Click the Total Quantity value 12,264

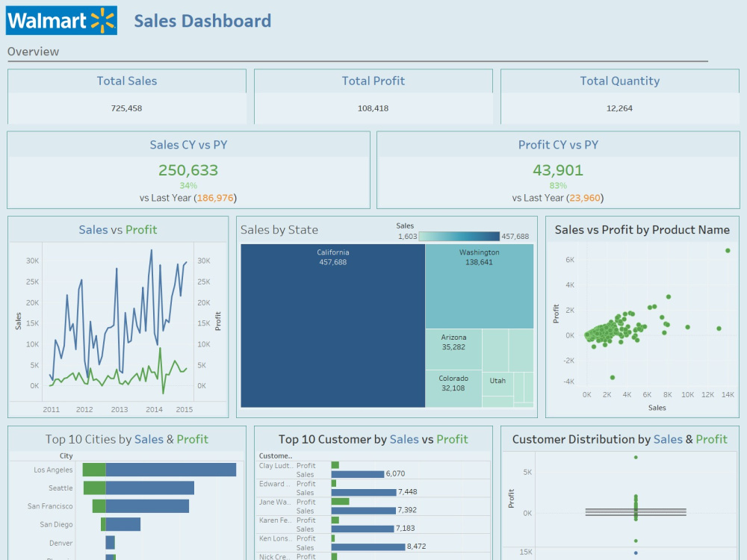[619, 108]
